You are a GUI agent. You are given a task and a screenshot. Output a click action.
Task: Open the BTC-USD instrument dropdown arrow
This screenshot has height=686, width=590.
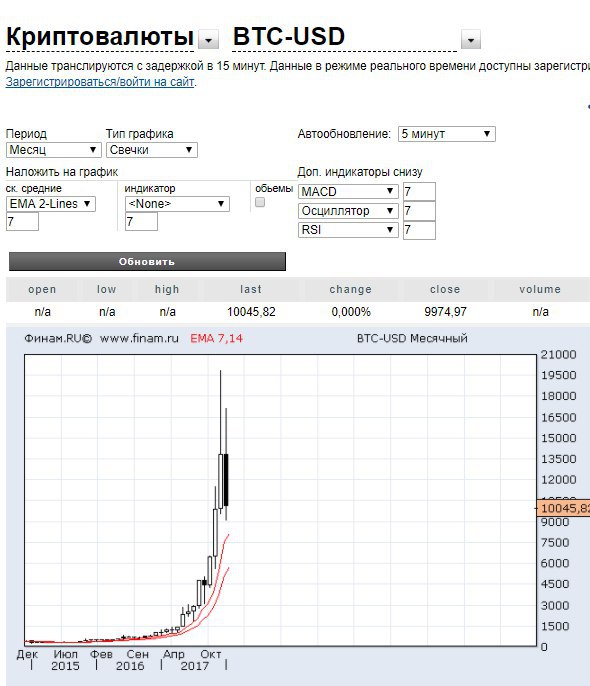tap(471, 40)
